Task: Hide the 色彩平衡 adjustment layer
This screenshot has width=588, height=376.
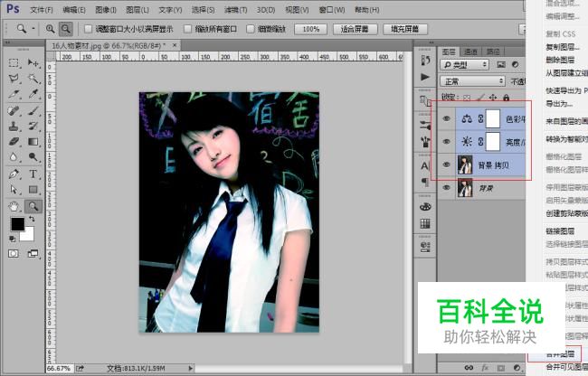Action: coord(446,119)
